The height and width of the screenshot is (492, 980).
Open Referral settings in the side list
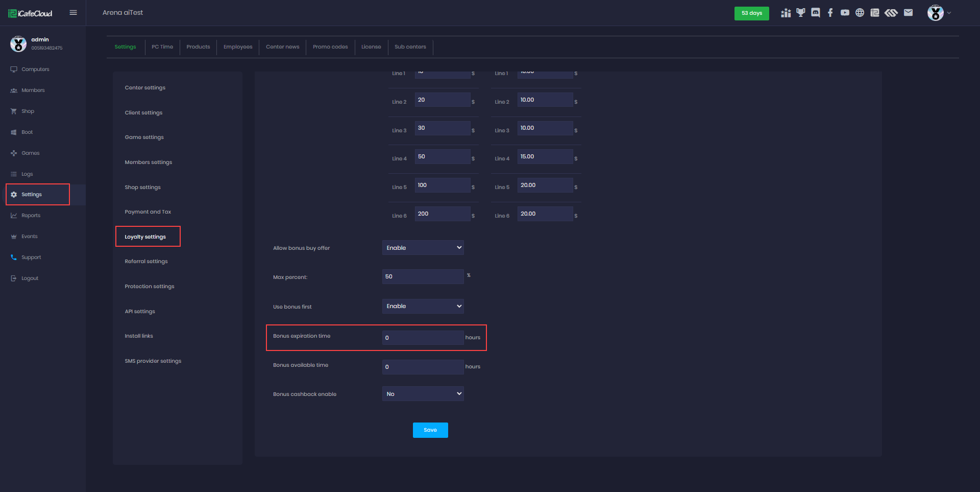[146, 262]
